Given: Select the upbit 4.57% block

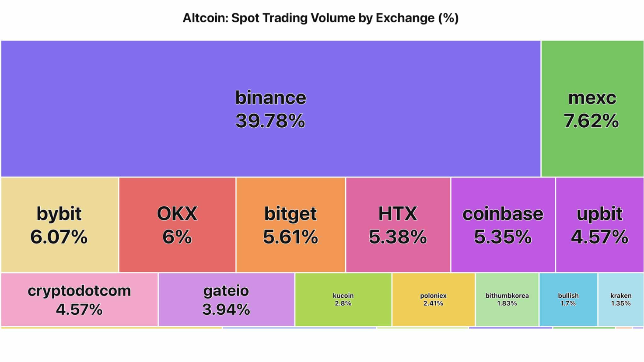Looking at the screenshot, I should pyautogui.click(x=599, y=225).
